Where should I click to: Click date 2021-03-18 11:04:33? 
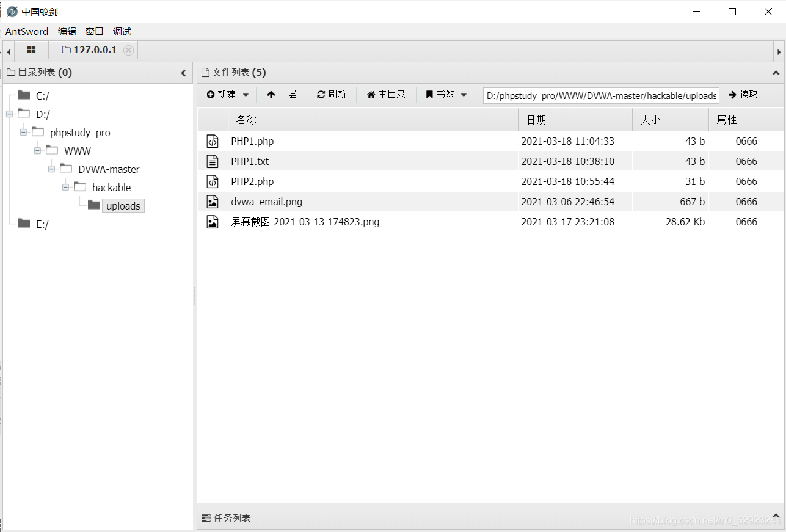point(567,142)
